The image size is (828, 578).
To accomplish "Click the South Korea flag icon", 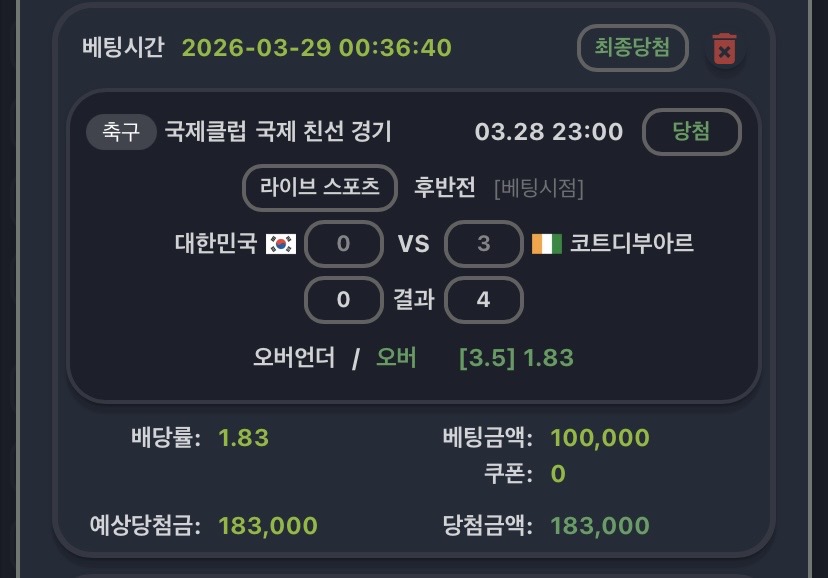I will click(x=281, y=244).
